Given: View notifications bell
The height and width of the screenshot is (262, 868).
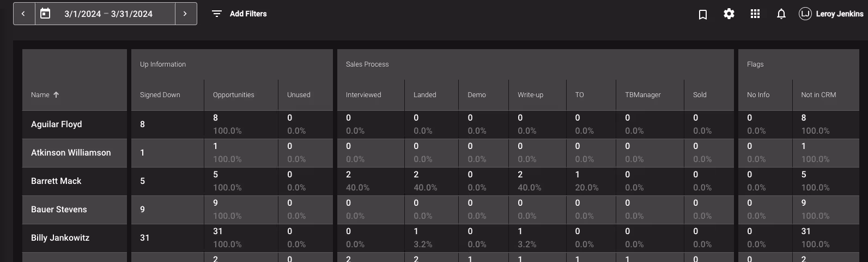Looking at the screenshot, I should click(x=781, y=14).
